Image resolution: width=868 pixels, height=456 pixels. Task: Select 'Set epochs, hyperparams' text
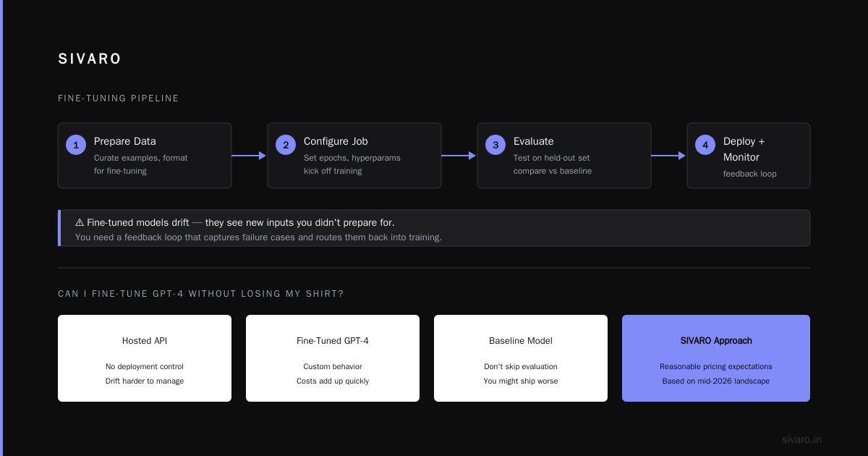click(352, 158)
